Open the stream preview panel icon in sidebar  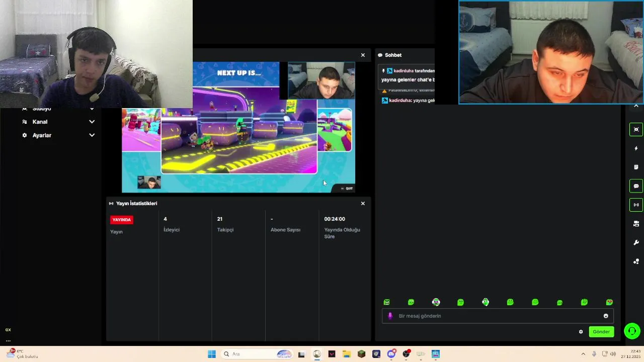coord(636,130)
